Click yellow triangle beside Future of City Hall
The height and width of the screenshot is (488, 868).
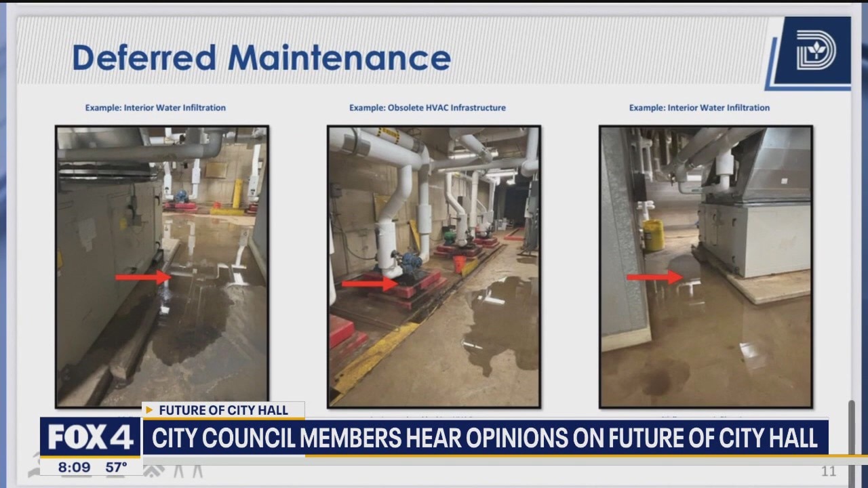pyautogui.click(x=149, y=410)
